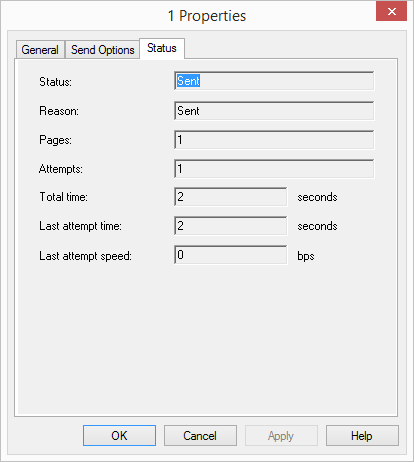Switch to the General tab
The image size is (414, 462).
[x=40, y=50]
